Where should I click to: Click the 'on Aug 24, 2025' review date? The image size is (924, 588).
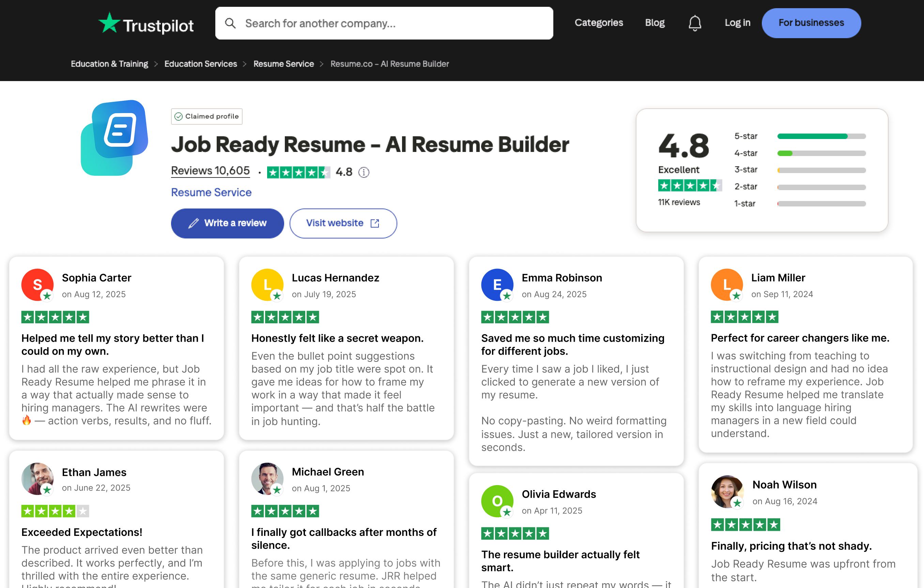click(x=554, y=294)
